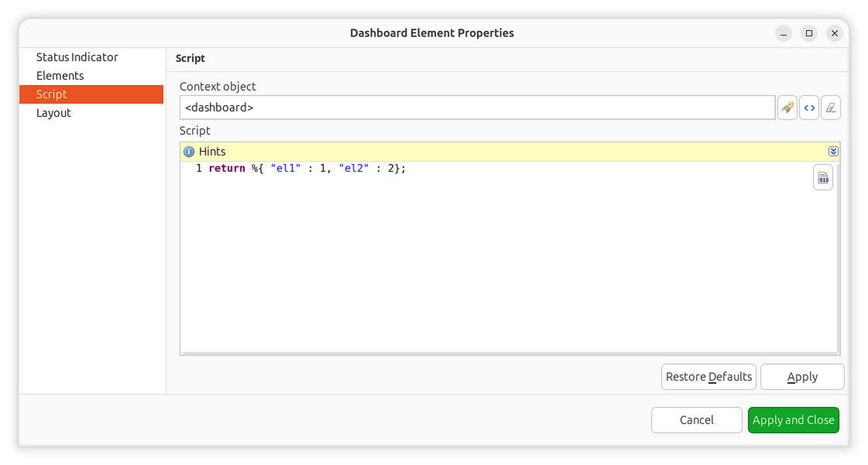Click the pen icon beside the Context object field
This screenshot has height=465, width=868.
[787, 107]
